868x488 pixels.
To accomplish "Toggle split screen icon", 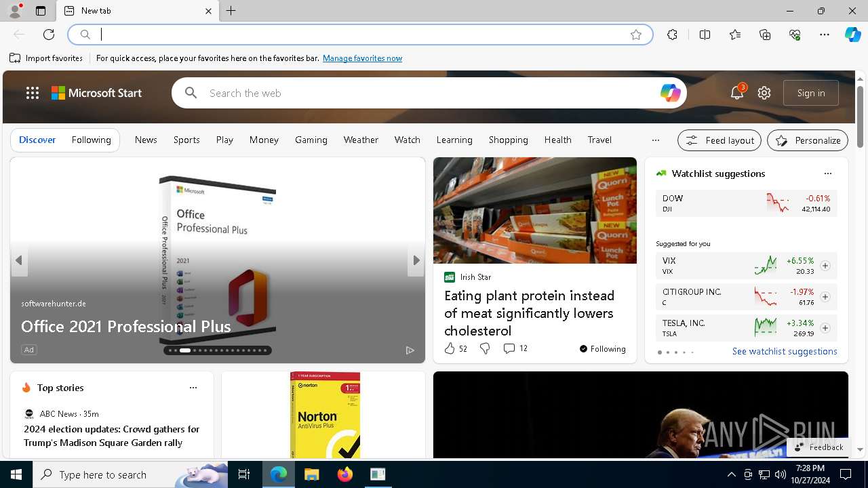I will (x=705, y=35).
